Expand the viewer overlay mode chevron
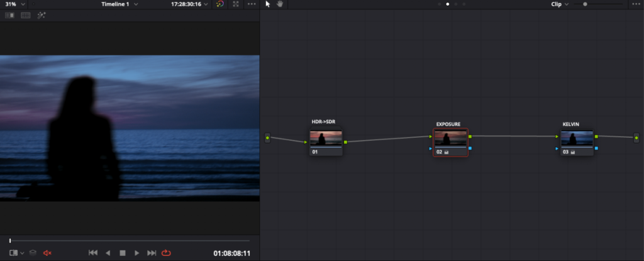The image size is (644, 261). [22, 253]
